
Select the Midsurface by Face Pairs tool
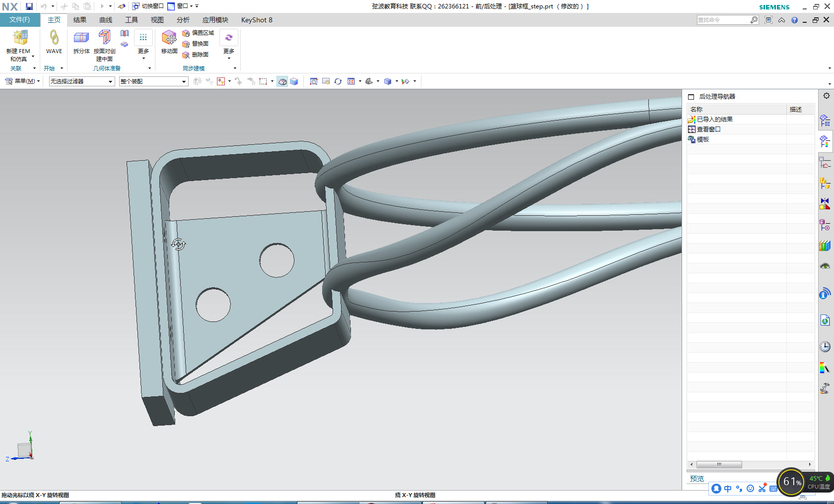click(x=104, y=46)
